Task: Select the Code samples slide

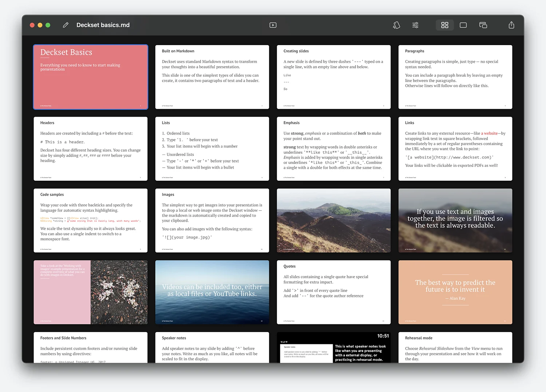Action: click(91, 220)
